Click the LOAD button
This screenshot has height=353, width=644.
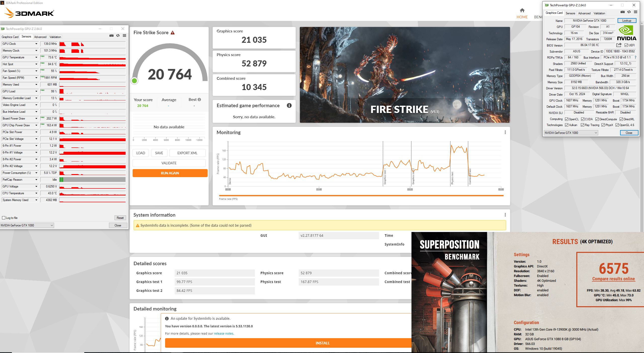tap(141, 153)
